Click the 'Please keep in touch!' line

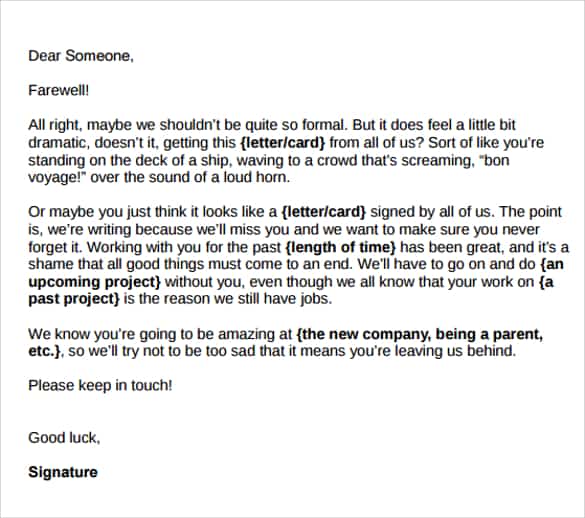tap(100, 386)
